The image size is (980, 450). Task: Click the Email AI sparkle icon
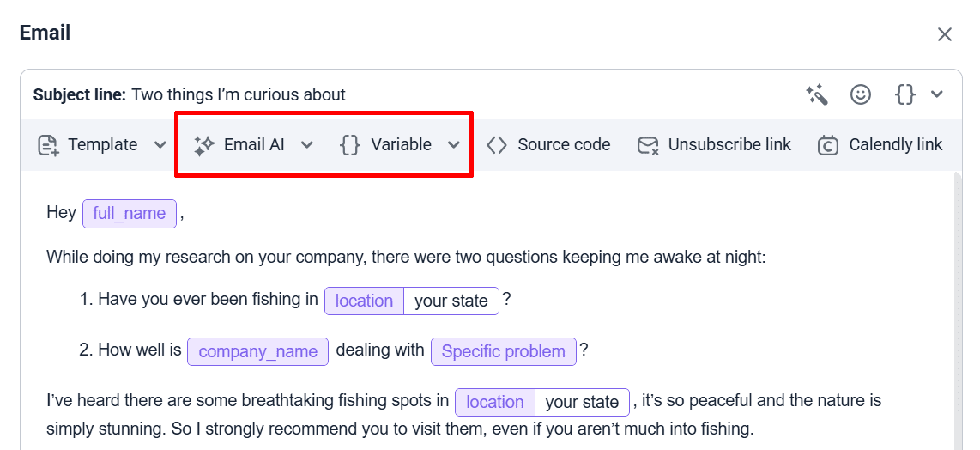click(203, 145)
